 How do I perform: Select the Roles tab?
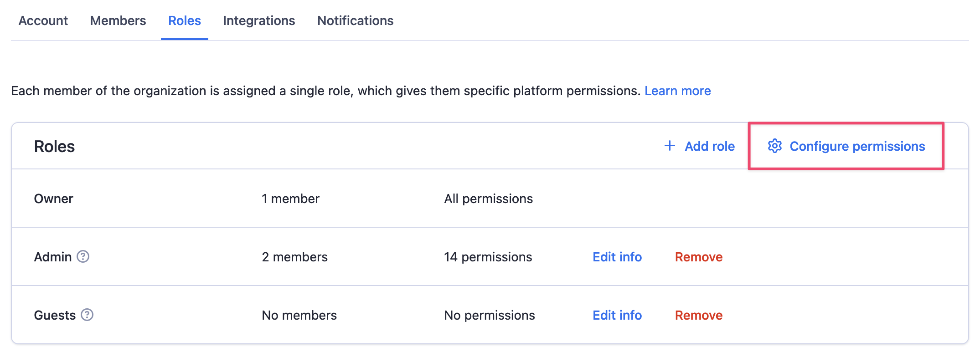[x=184, y=20]
